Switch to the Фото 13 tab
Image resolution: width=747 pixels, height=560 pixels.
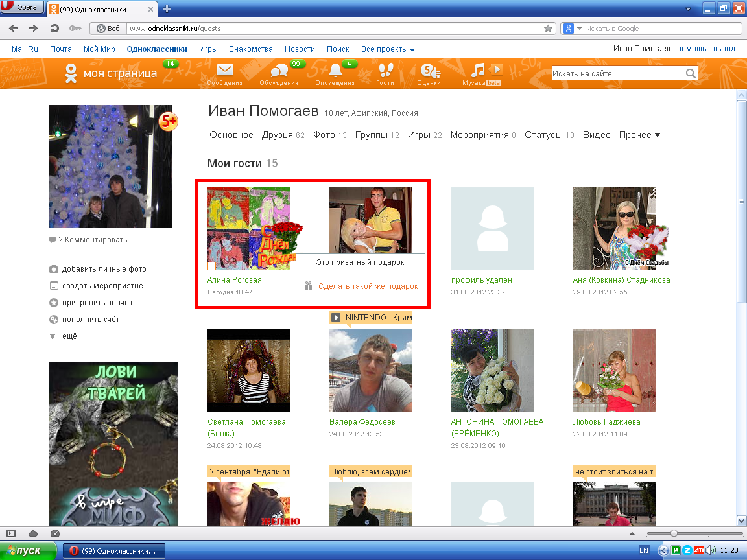[329, 135]
